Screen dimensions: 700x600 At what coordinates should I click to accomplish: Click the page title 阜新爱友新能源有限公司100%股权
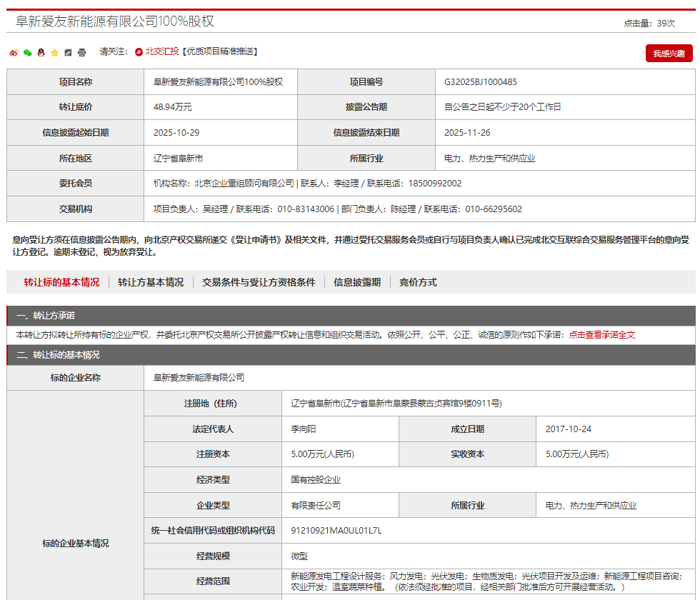coord(115,21)
